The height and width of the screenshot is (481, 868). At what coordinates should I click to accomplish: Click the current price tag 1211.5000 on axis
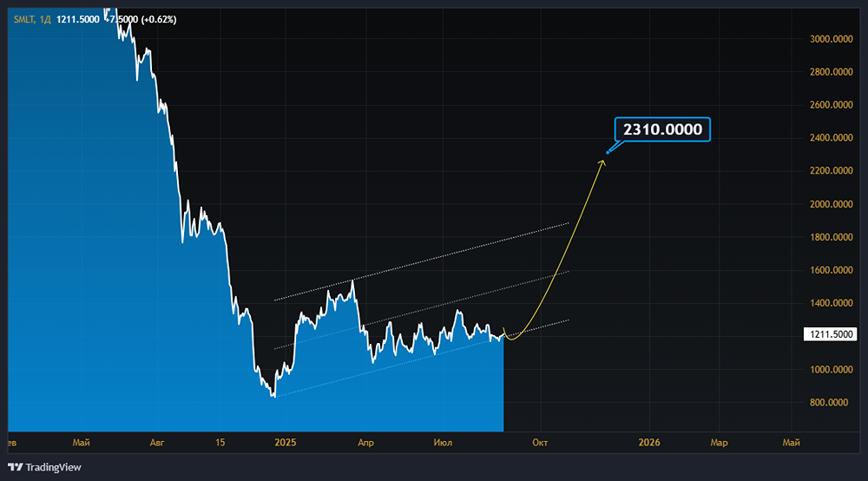pyautogui.click(x=831, y=334)
